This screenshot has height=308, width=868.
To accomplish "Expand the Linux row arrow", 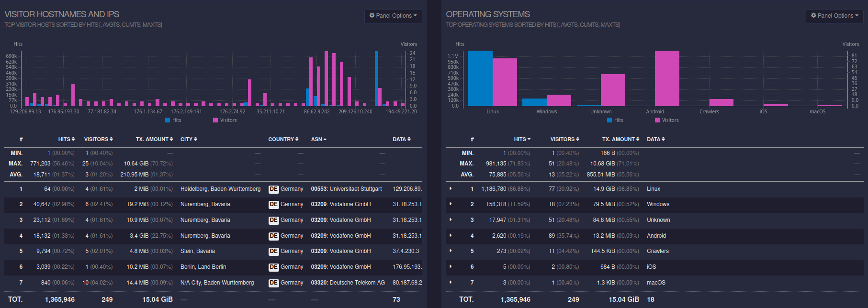I will 451,189.
